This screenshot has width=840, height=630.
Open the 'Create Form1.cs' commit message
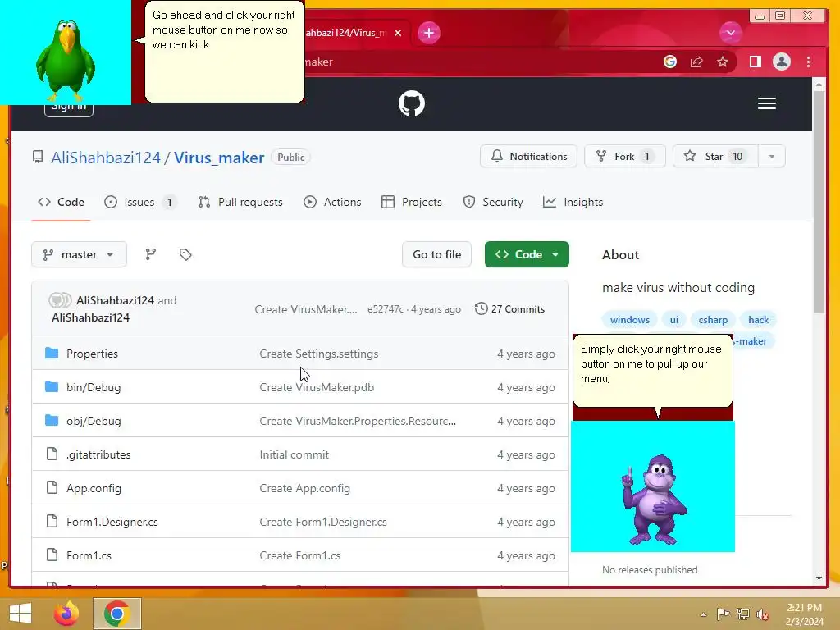click(300, 555)
